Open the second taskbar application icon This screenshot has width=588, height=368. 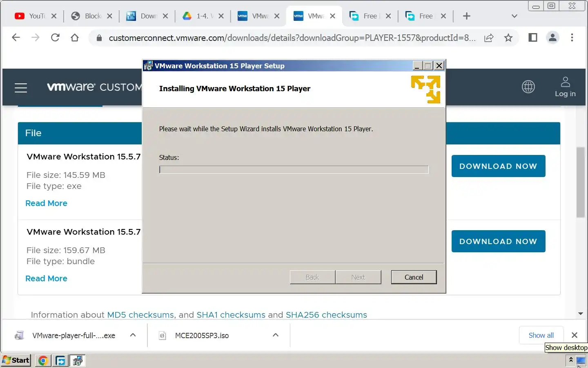(x=60, y=361)
